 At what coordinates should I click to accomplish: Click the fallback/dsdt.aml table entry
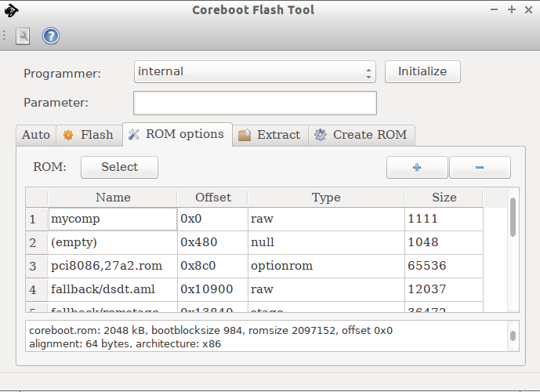[x=111, y=289]
